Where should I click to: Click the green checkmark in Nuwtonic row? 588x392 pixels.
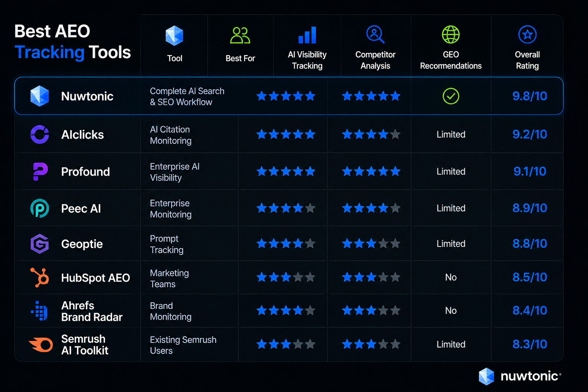451,96
